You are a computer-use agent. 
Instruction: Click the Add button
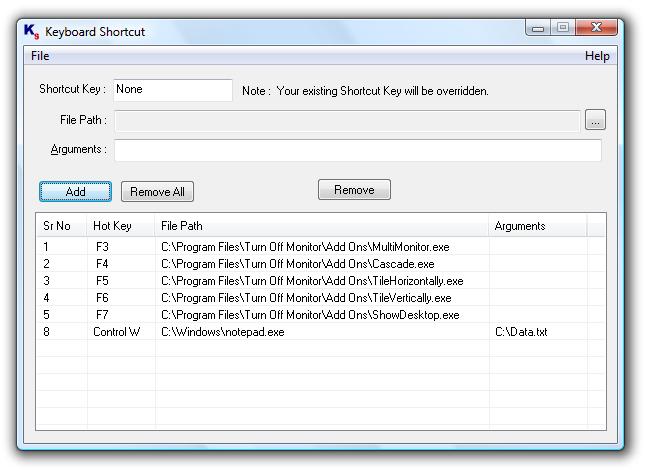(76, 191)
